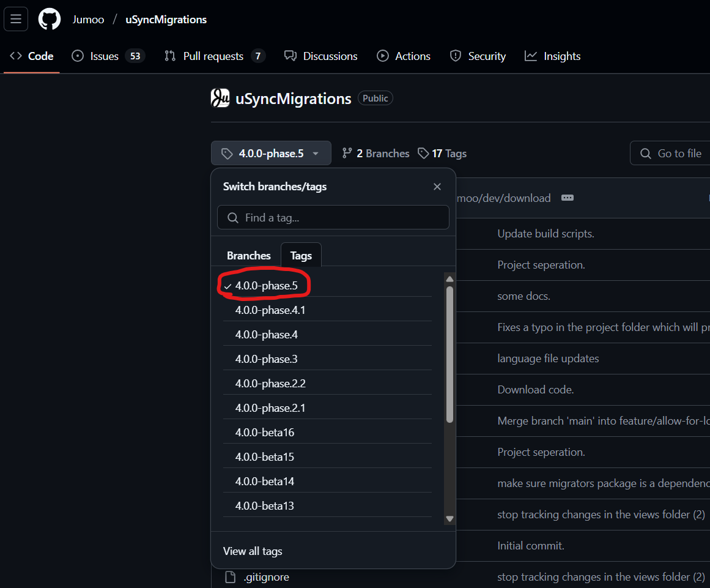Go to the Discussions tab

320,56
